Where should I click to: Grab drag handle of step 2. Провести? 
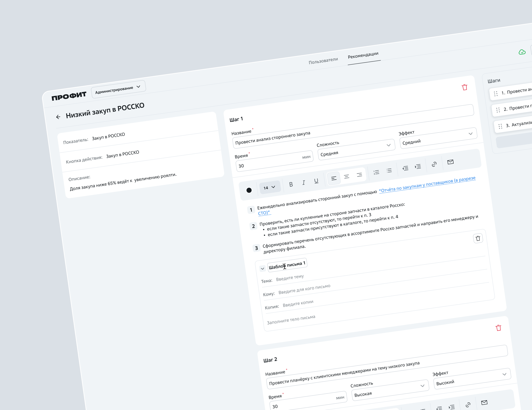(498, 110)
